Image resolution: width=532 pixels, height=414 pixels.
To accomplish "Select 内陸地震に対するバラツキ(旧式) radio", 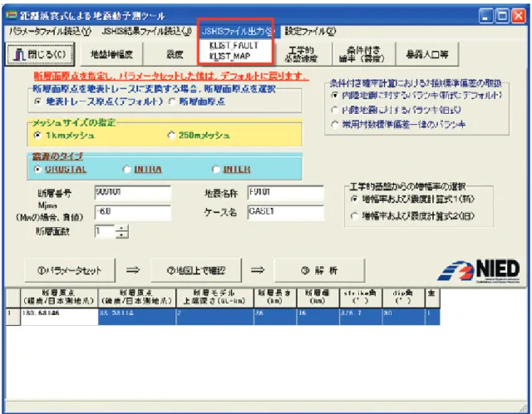I will point(335,110).
